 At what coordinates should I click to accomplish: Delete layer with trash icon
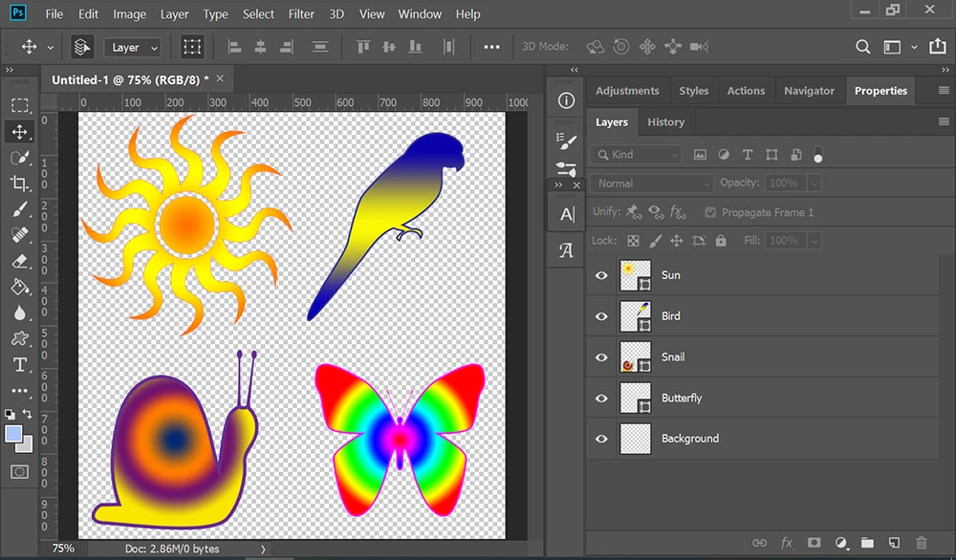pos(922,543)
